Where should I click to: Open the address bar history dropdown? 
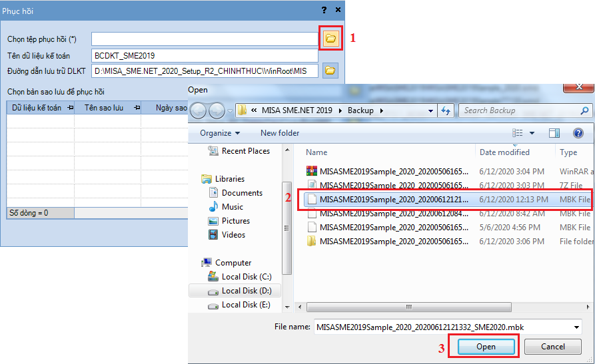(430, 110)
